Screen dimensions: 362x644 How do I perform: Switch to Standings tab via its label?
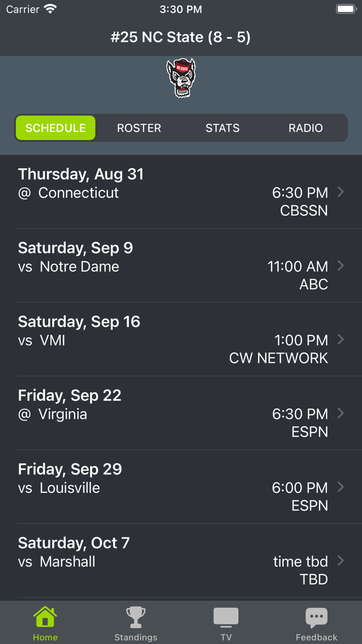coord(135,637)
